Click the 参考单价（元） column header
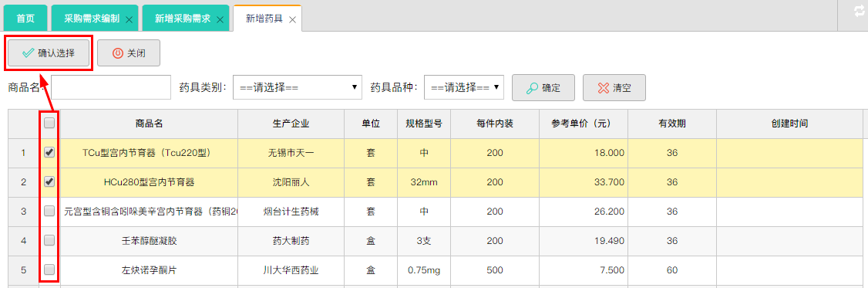868x288 pixels. point(584,124)
